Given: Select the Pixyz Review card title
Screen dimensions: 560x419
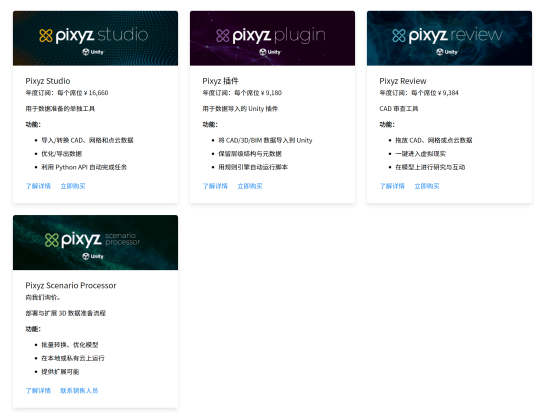Looking at the screenshot, I should (x=403, y=81).
